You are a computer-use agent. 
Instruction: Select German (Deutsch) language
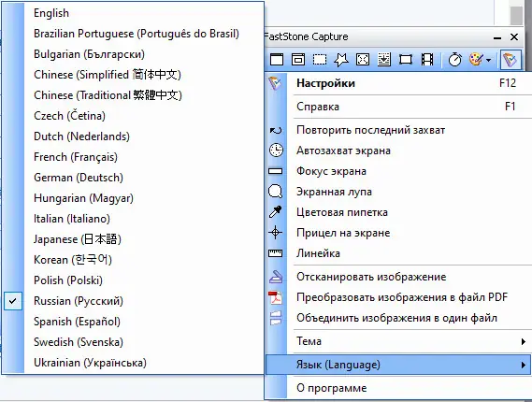(x=133, y=178)
